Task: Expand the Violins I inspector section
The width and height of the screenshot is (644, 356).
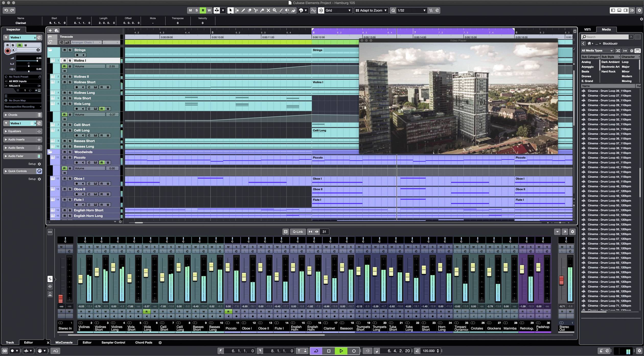Action: point(6,123)
